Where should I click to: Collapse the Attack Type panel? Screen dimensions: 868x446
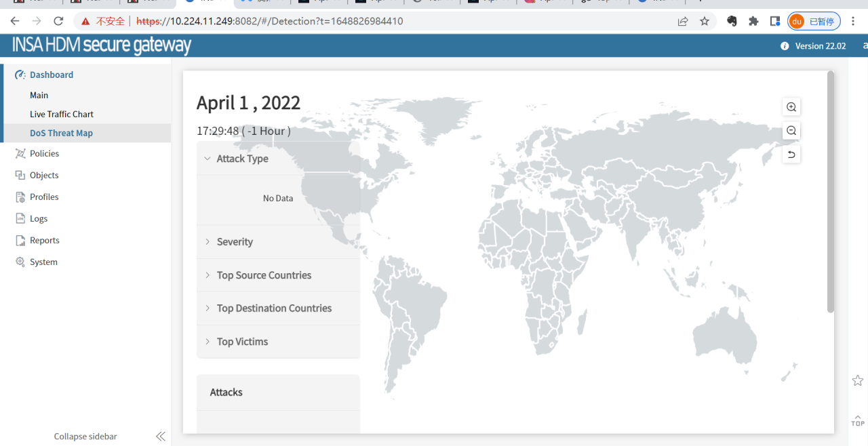[208, 159]
